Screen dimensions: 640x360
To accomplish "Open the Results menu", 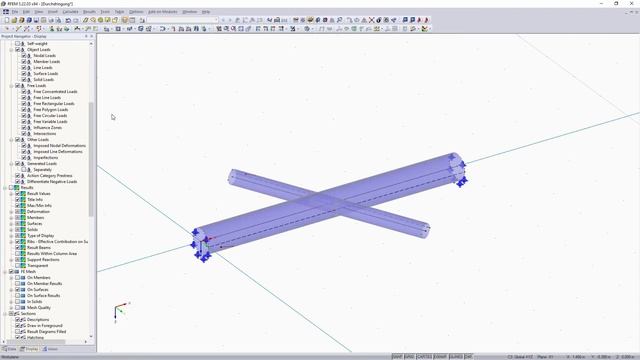I will 89,12.
